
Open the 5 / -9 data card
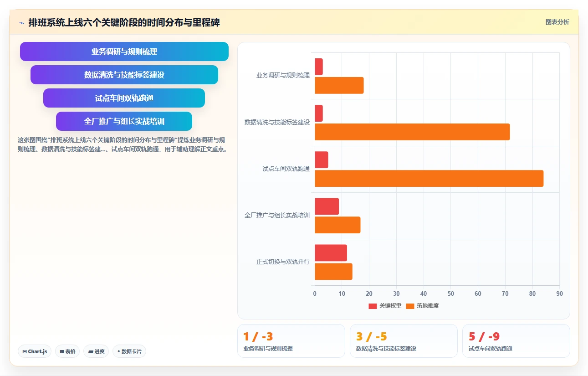516,341
